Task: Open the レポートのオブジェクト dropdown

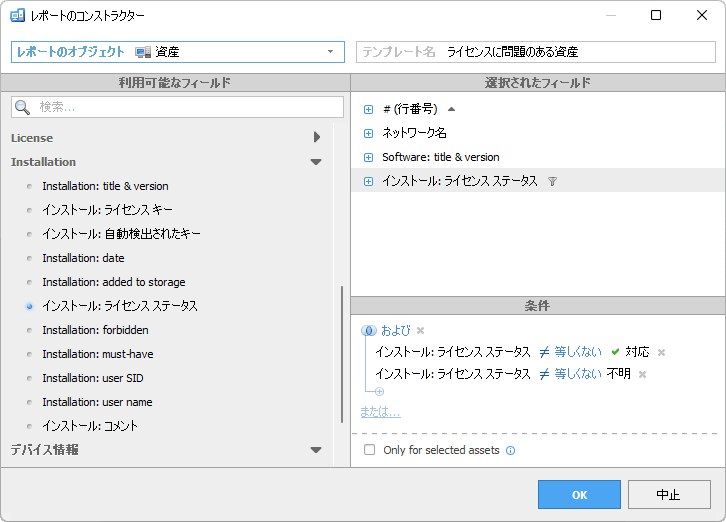Action: [330, 52]
